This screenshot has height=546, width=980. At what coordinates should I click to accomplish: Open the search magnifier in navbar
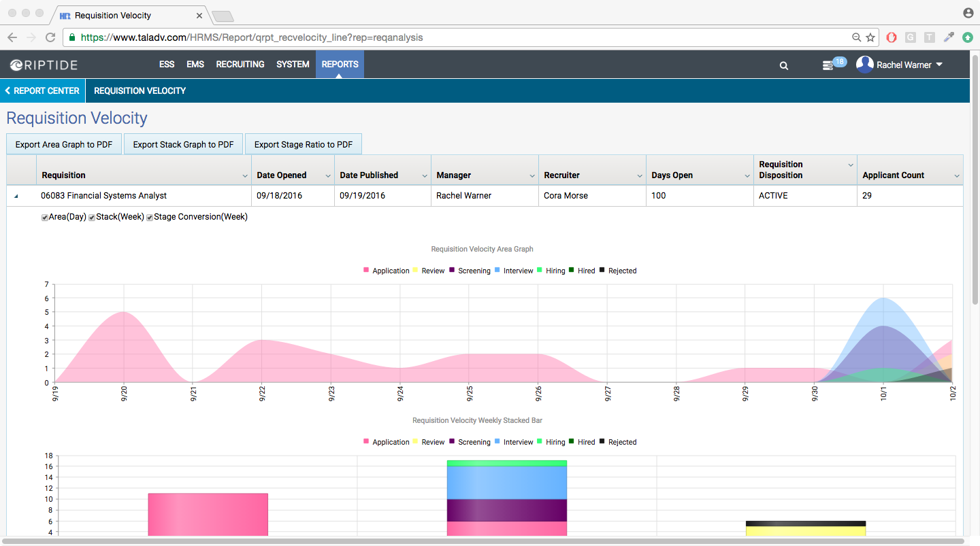[x=784, y=65]
